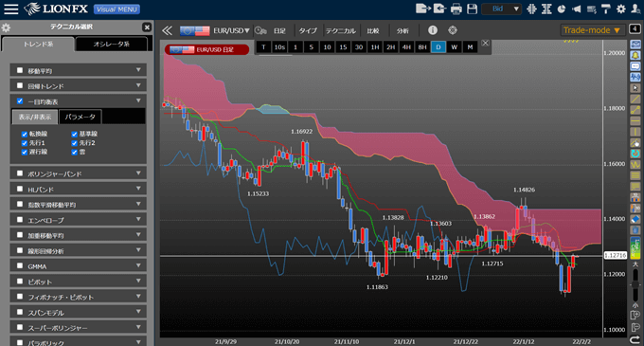Click the floppy disk save icon
The height and width of the screenshot is (346, 644).
point(473,9)
